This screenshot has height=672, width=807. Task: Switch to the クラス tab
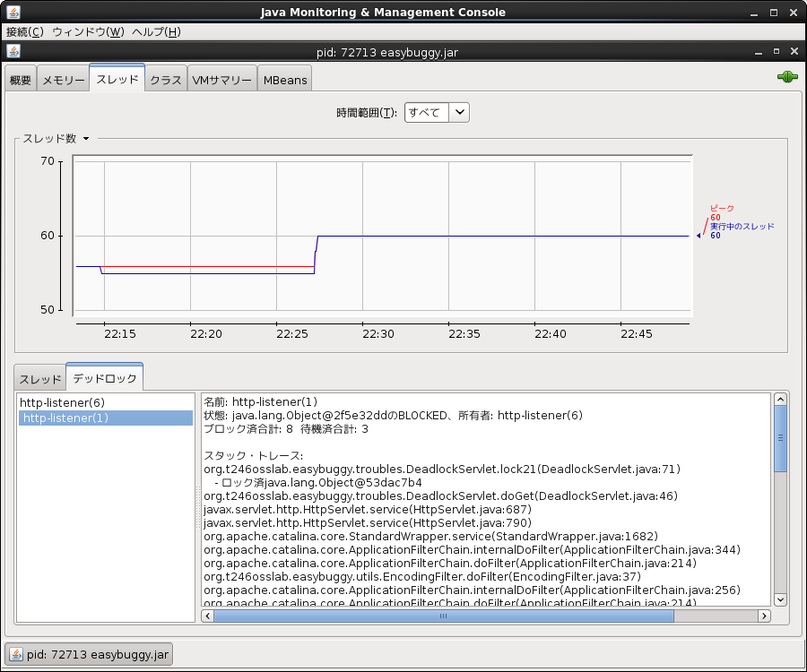166,80
